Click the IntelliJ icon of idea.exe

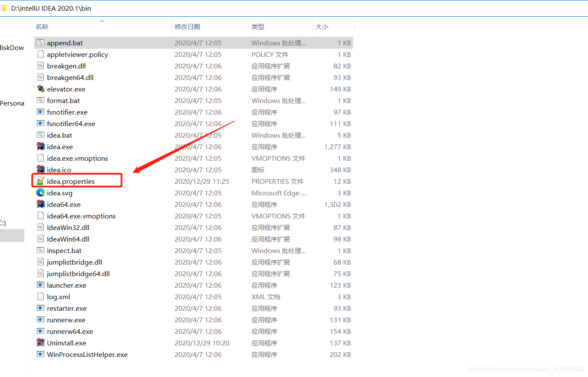tap(41, 147)
